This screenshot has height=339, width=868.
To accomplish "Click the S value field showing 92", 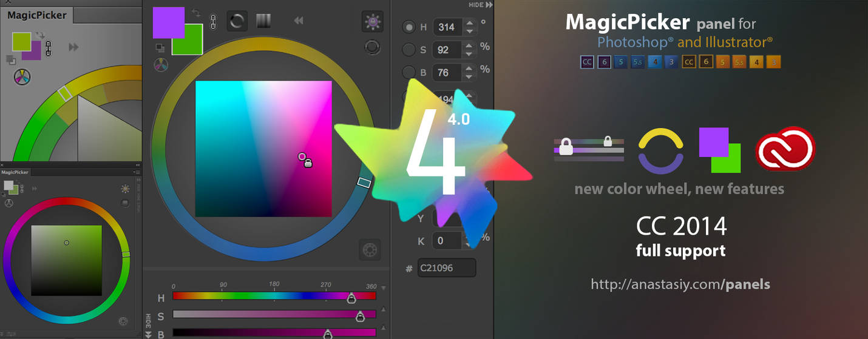I will coord(447,50).
